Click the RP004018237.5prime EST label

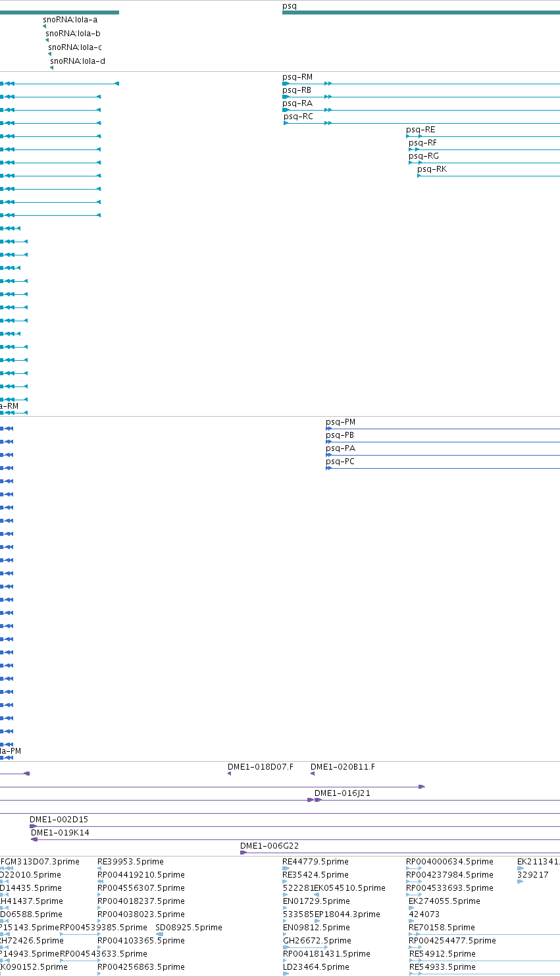pos(141,901)
